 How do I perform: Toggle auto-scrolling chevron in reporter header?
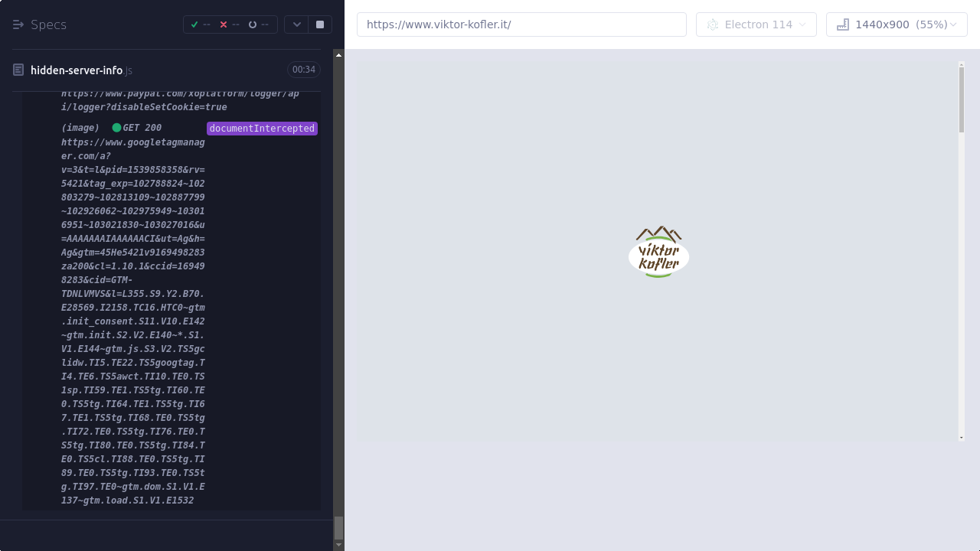[296, 24]
